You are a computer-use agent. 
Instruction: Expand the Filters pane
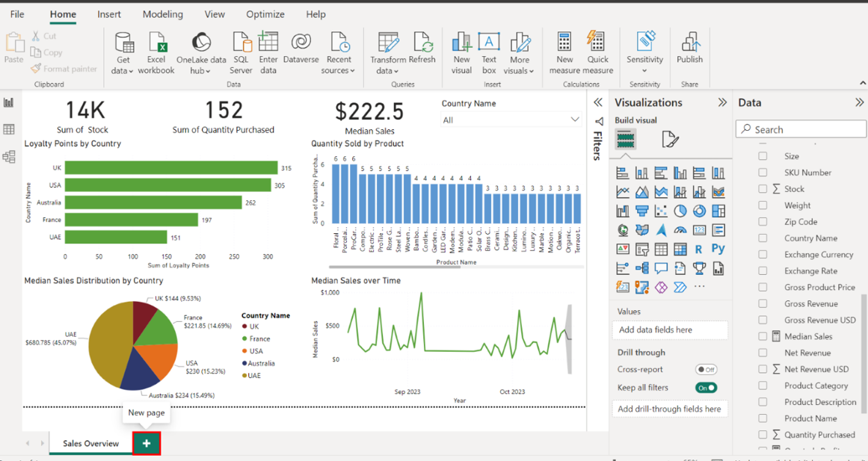[598, 102]
